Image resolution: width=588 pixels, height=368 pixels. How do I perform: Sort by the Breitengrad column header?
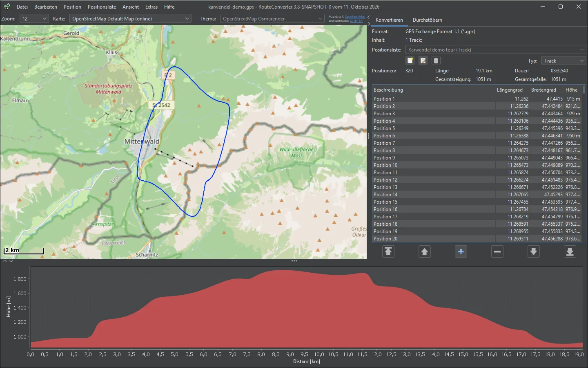[547, 90]
